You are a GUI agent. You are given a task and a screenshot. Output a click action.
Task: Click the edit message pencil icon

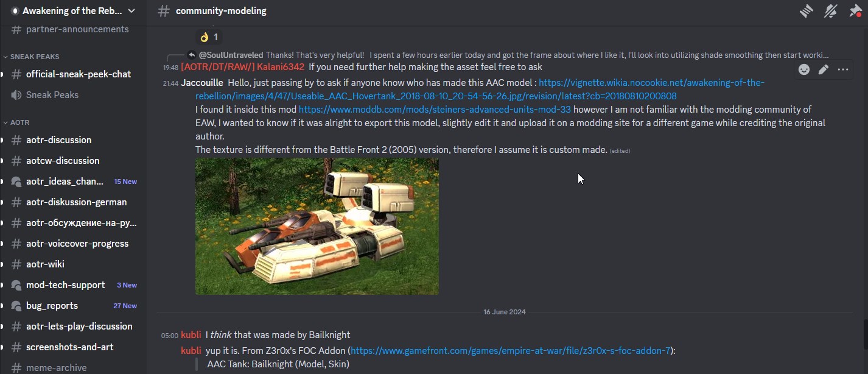pyautogui.click(x=824, y=69)
